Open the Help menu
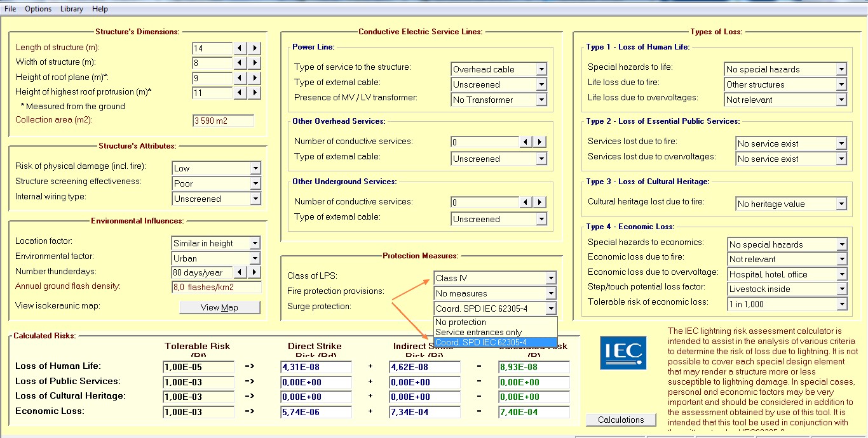 click(x=100, y=9)
